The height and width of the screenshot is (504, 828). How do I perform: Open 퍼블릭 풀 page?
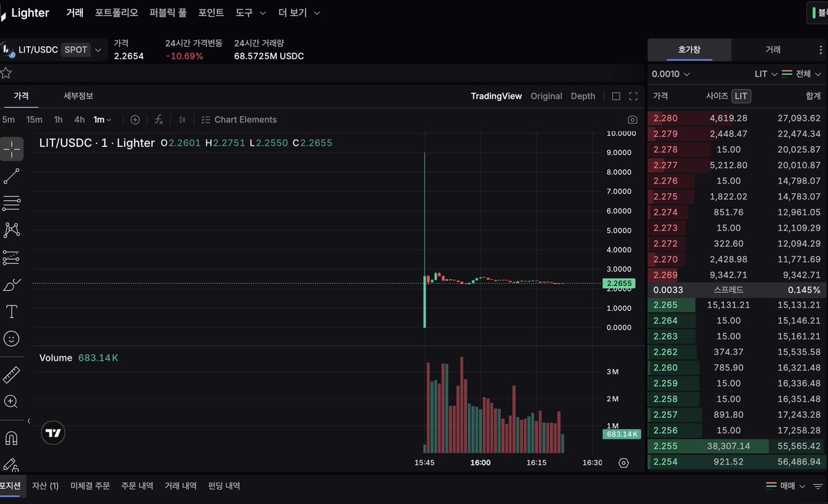[168, 13]
